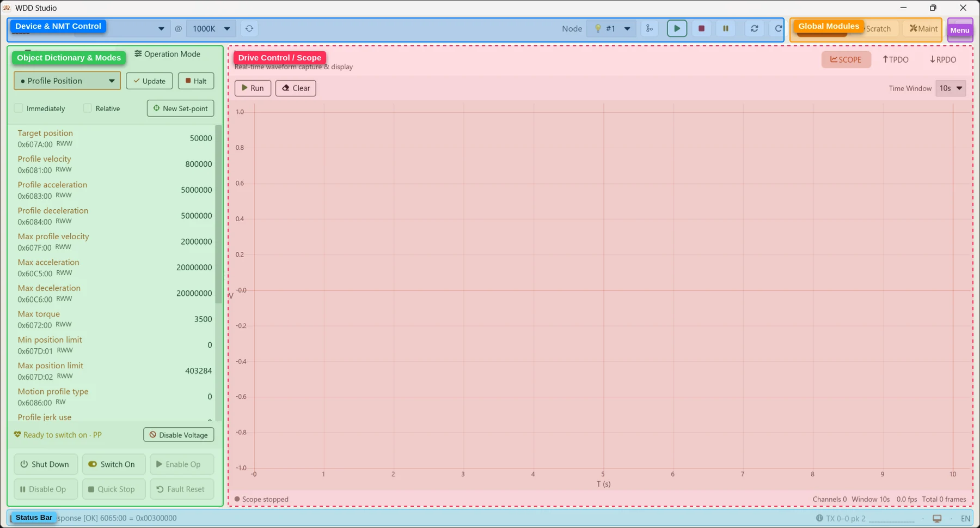Click the Quick Stop button
Screen dimensions: 980x528
114,489
